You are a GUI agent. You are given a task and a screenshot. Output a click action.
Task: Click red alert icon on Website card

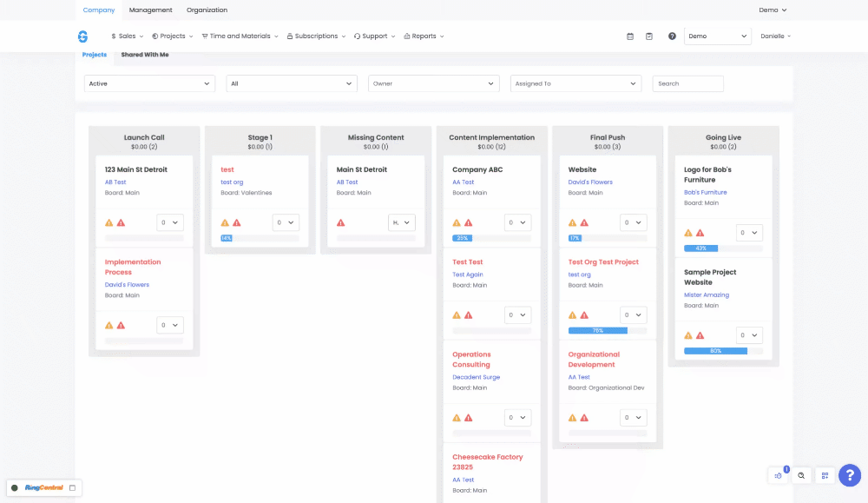click(x=584, y=222)
